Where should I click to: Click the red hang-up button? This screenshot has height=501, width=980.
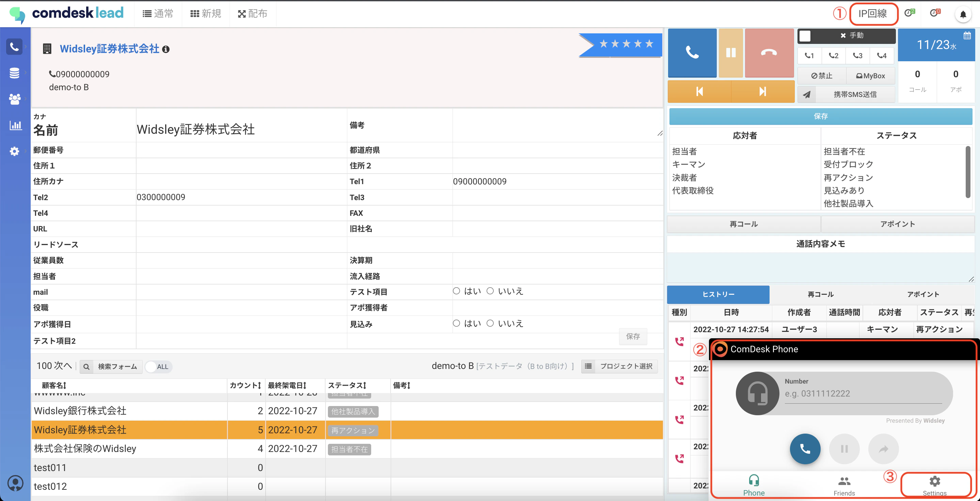(x=769, y=52)
